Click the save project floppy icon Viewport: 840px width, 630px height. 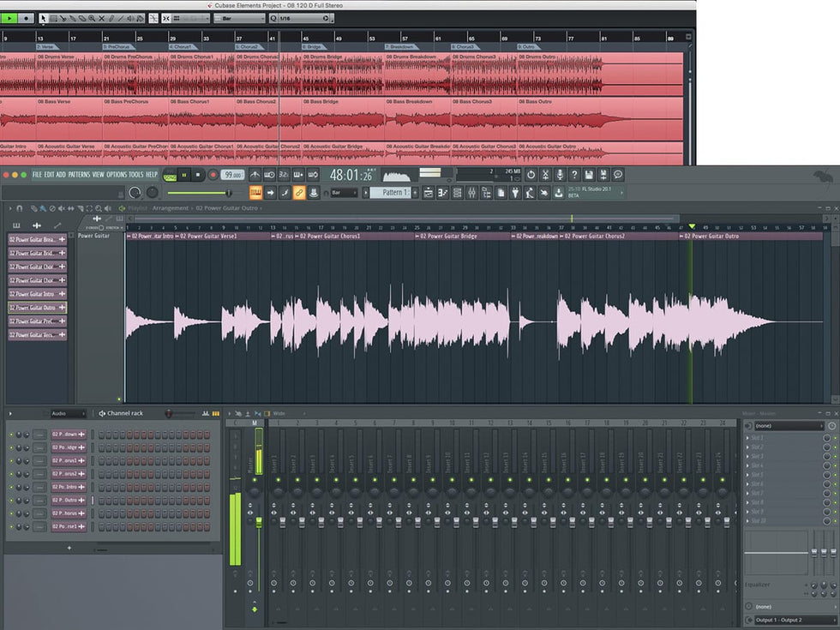click(590, 175)
